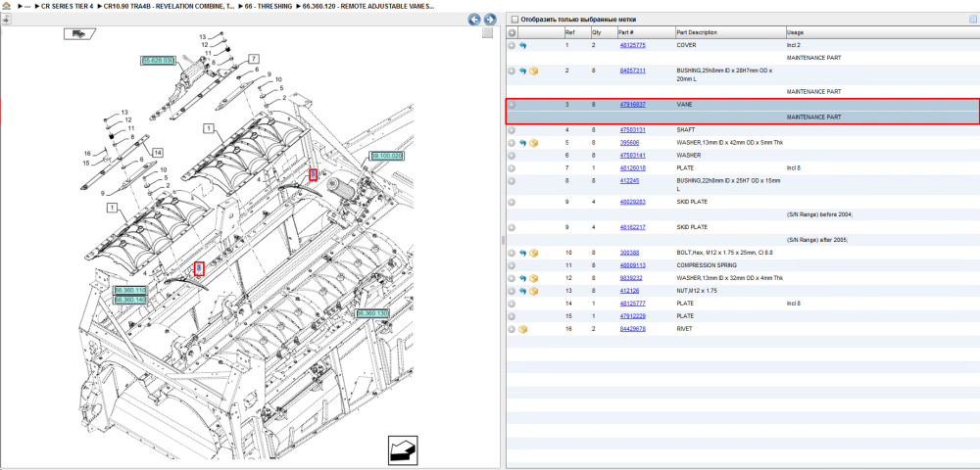
Task: Click the add icon for WASHER 47503141 row
Action: (512, 156)
